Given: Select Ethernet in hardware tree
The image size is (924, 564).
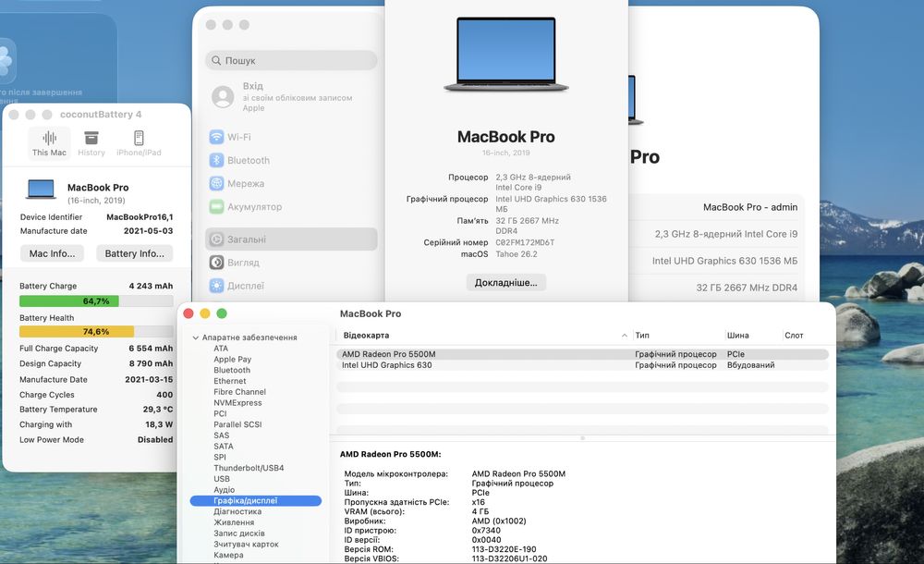Looking at the screenshot, I should click(230, 381).
